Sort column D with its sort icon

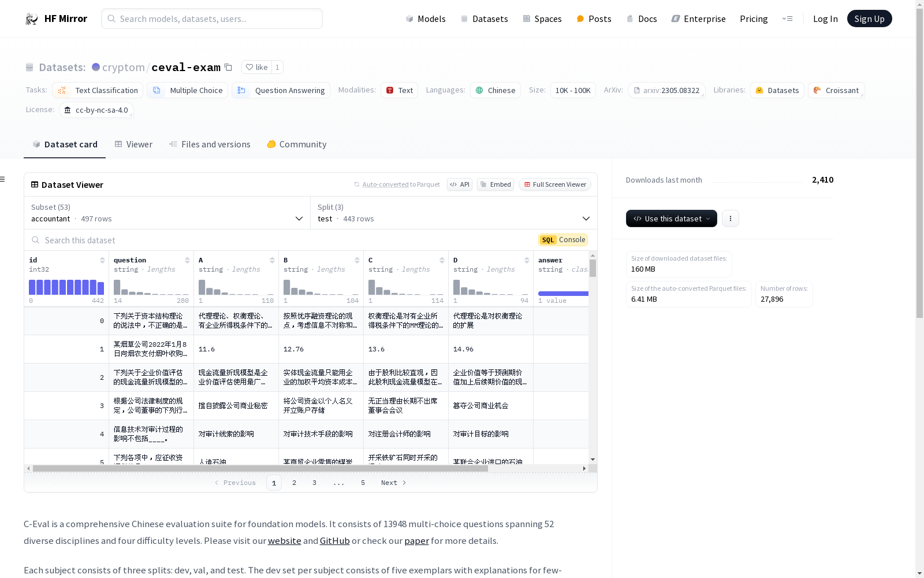527,260
